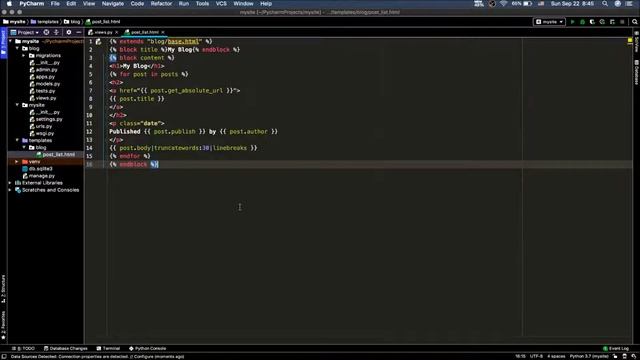Click the Wi-Fi icon in macOS menu bar
Viewport: 640px width, 360px height.
coord(504,4)
